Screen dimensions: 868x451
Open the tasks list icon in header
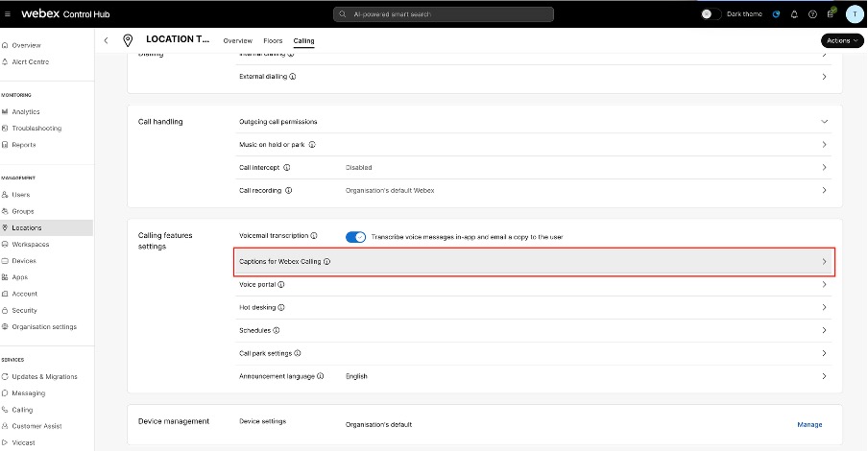click(x=830, y=14)
